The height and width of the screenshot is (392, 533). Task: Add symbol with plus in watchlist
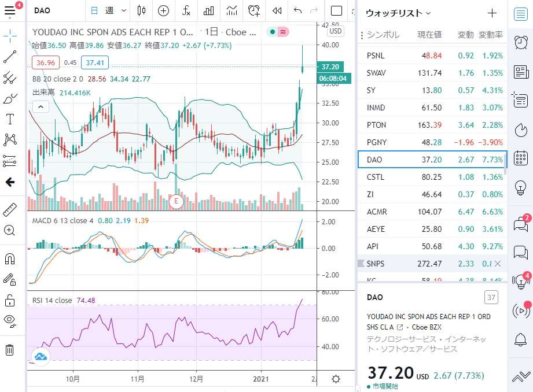tap(492, 13)
